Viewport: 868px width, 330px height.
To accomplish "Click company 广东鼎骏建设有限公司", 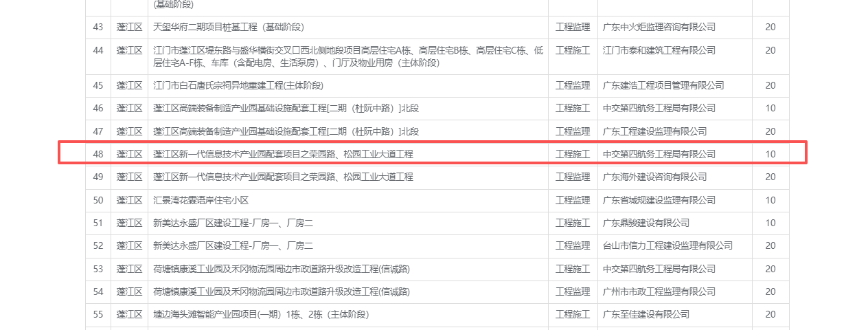I will click(646, 223).
